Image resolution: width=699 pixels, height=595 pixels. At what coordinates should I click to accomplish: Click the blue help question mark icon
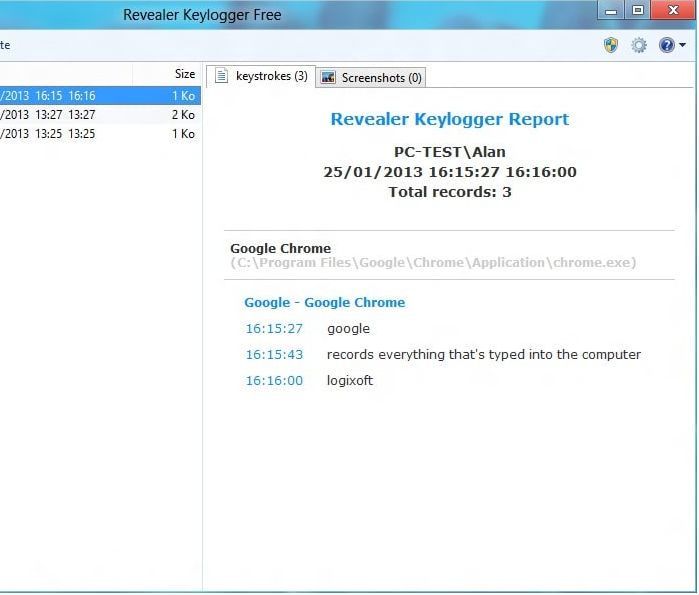(x=667, y=45)
